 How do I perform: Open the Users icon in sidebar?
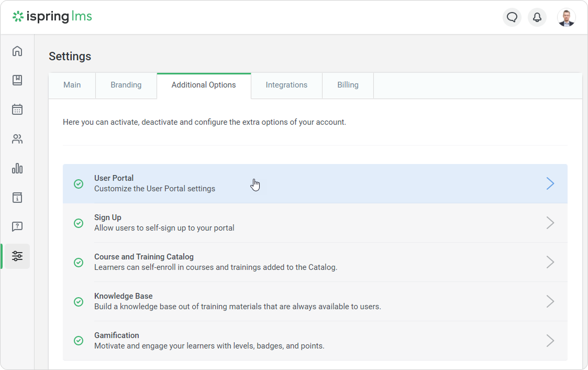coord(17,139)
